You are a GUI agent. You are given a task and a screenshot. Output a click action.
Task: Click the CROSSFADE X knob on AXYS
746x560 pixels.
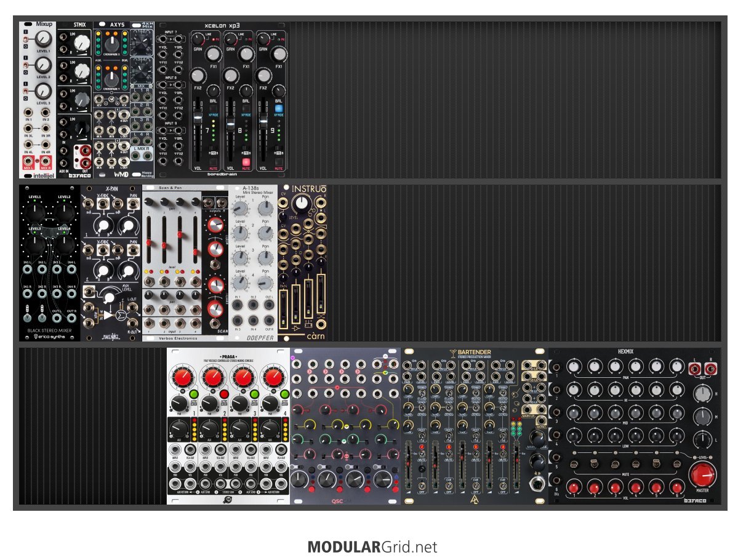click(113, 44)
